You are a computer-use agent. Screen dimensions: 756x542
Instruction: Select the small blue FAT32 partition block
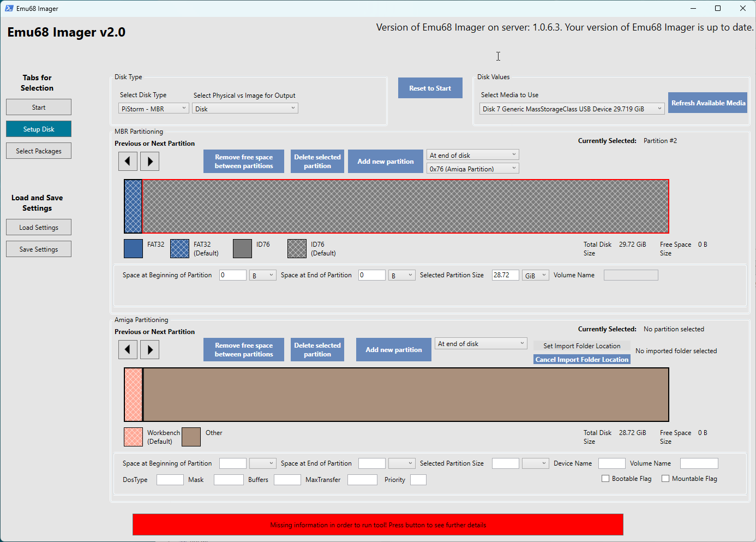coord(133,206)
